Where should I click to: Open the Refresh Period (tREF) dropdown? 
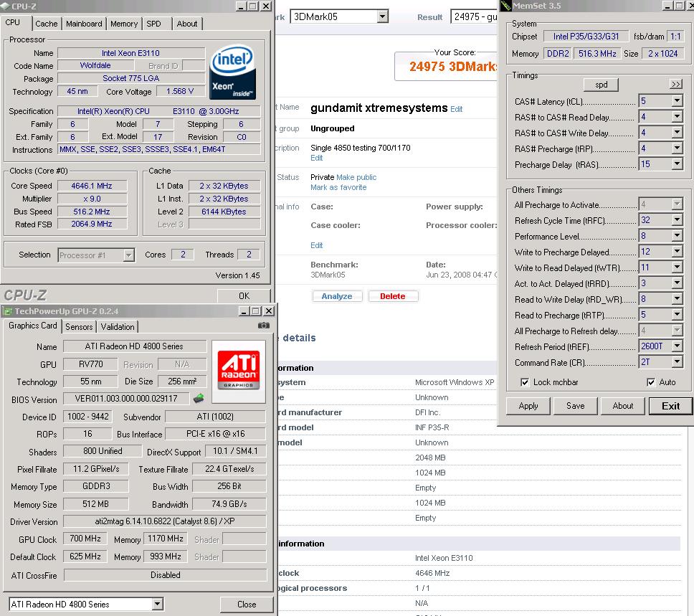pyautogui.click(x=678, y=346)
